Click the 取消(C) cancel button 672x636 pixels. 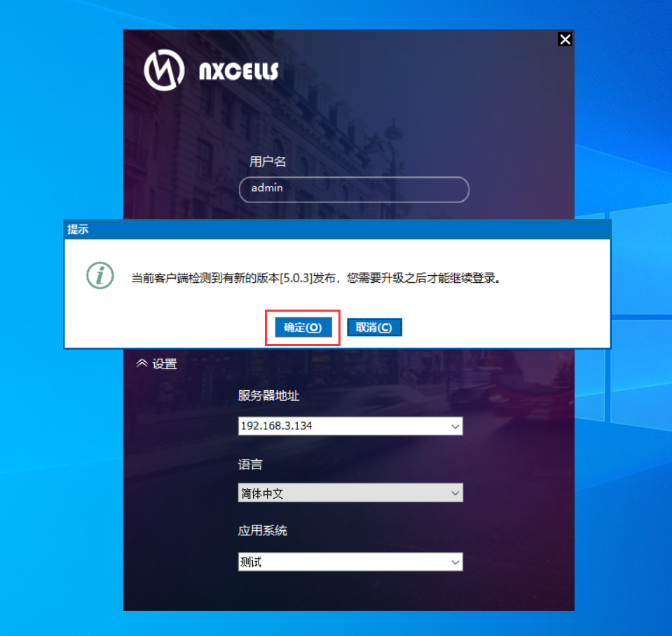point(374,327)
